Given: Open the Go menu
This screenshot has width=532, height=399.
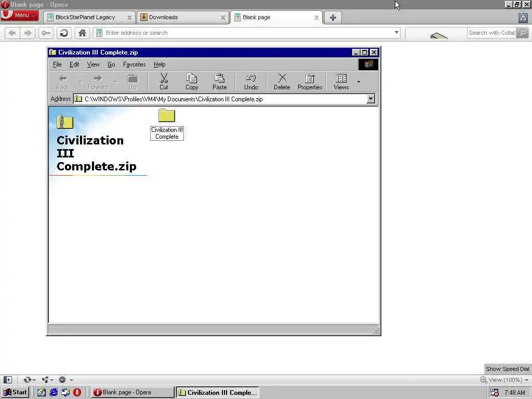Looking at the screenshot, I should coord(111,64).
